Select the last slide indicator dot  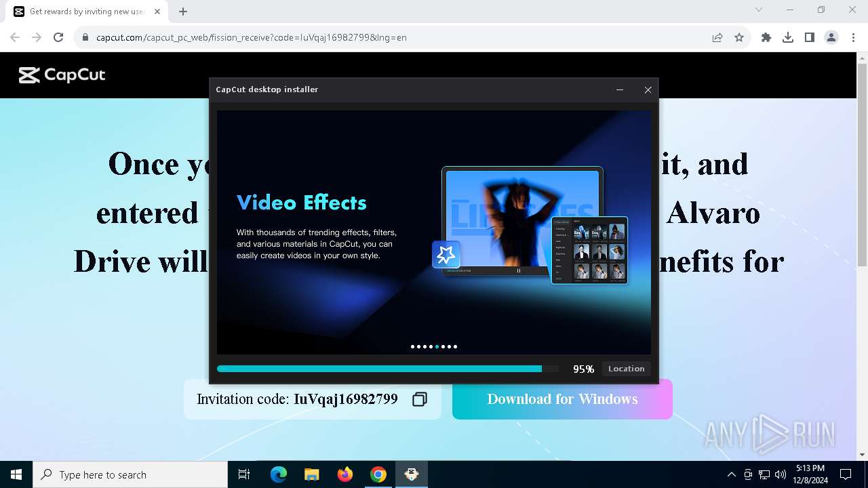coord(456,346)
